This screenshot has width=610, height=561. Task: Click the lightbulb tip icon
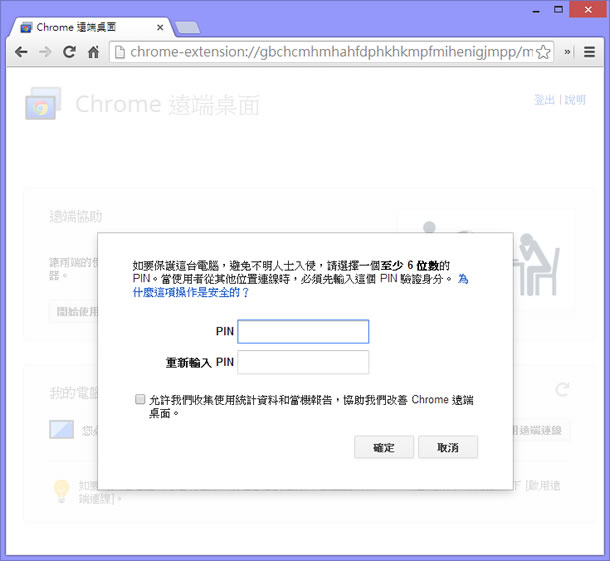[x=61, y=491]
